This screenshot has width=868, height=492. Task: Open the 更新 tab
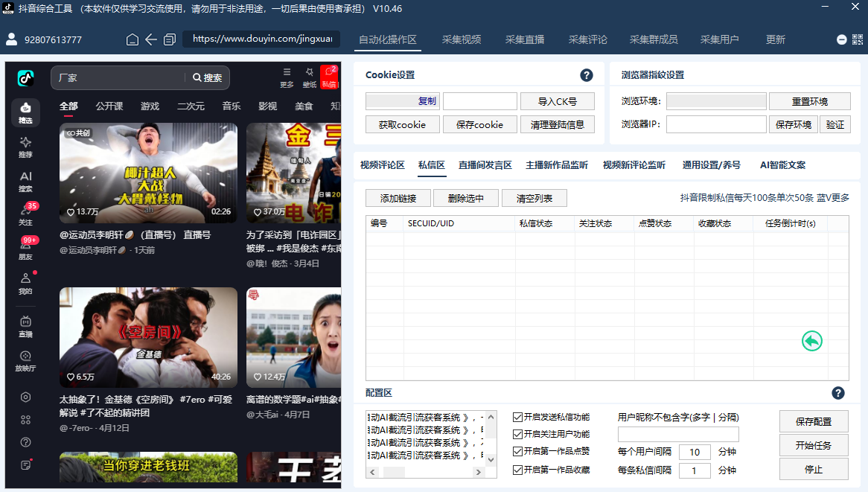coord(776,40)
